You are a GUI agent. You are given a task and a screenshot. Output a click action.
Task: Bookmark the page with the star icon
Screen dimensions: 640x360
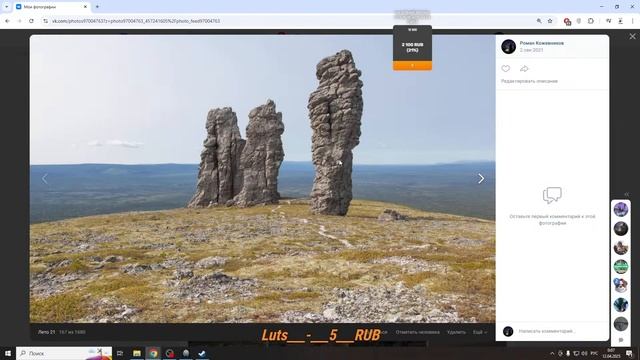[x=550, y=21]
